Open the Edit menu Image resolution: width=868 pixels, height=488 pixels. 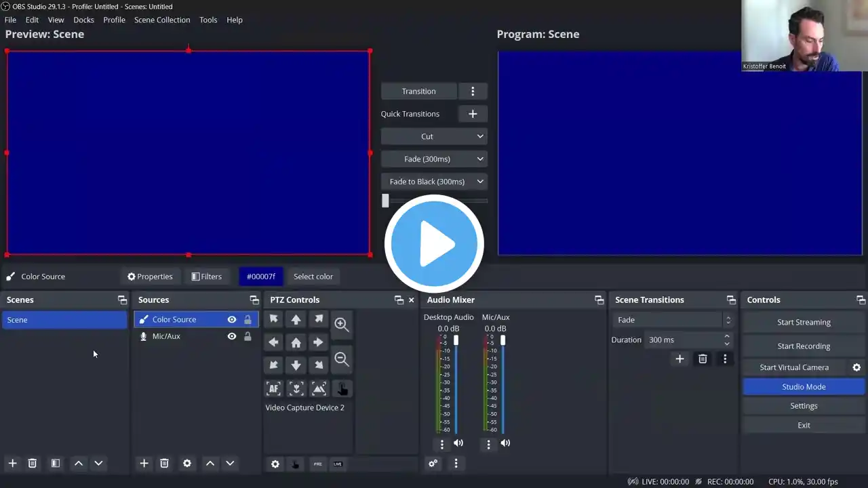(x=32, y=20)
